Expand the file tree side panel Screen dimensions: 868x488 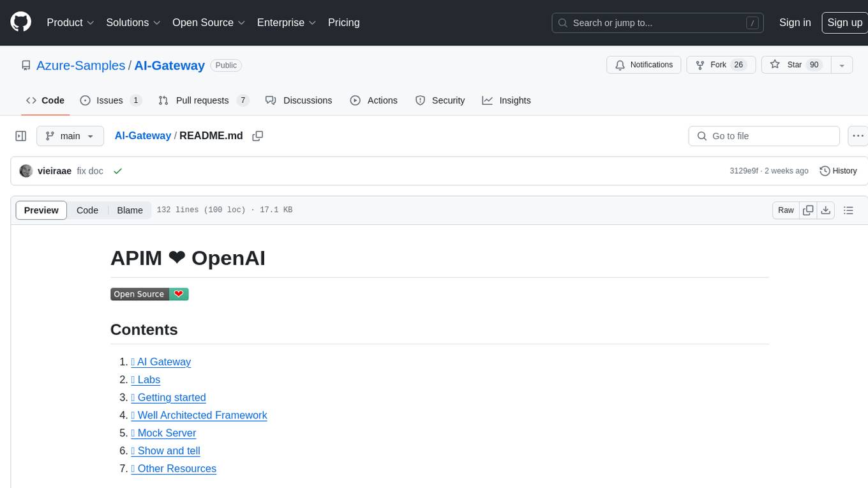(x=21, y=136)
